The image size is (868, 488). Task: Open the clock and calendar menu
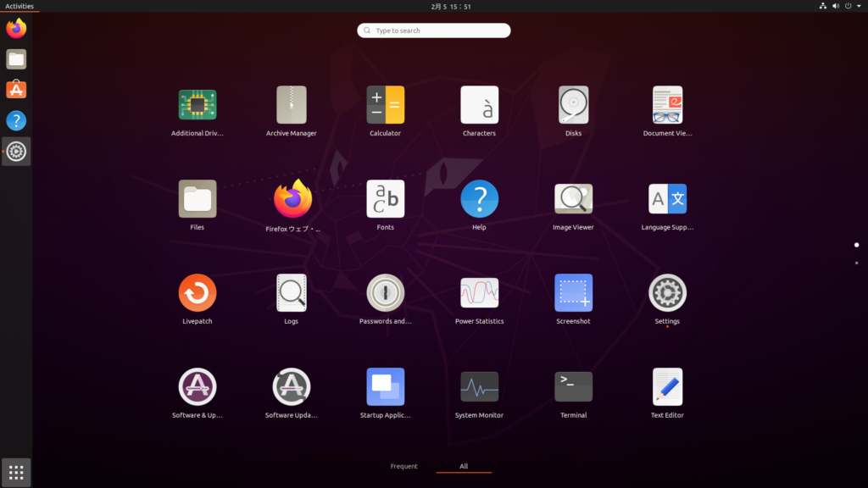coord(451,6)
